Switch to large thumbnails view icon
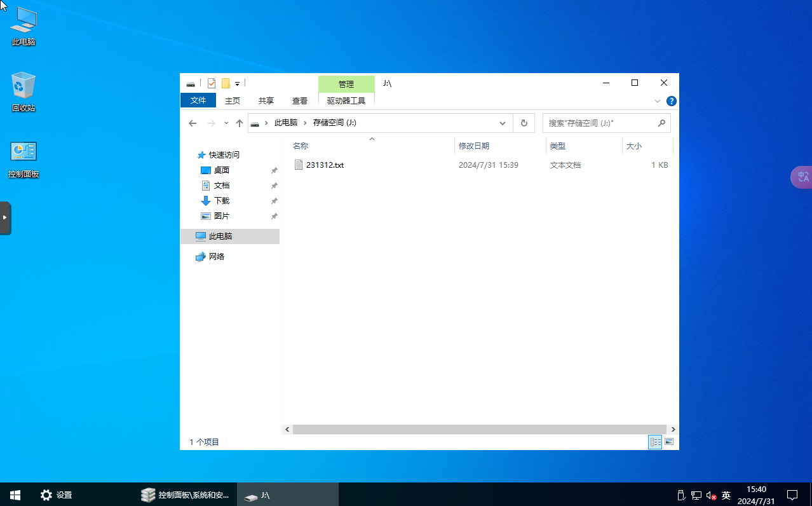 point(669,442)
